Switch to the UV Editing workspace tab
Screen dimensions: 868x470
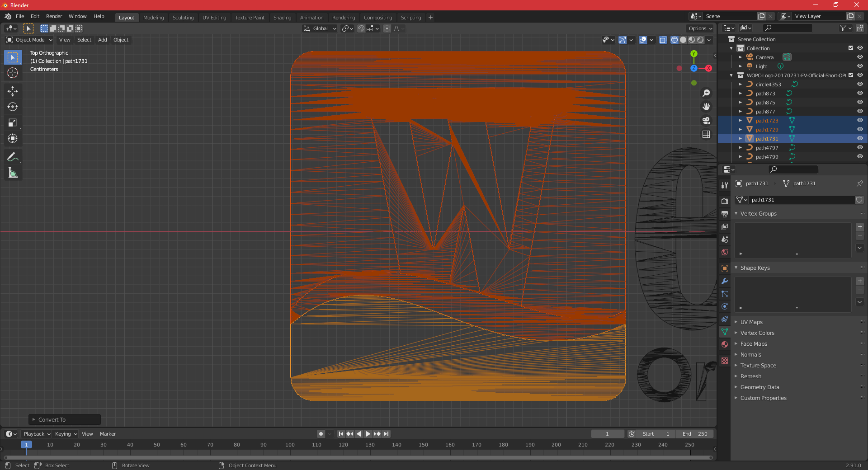pyautogui.click(x=214, y=18)
